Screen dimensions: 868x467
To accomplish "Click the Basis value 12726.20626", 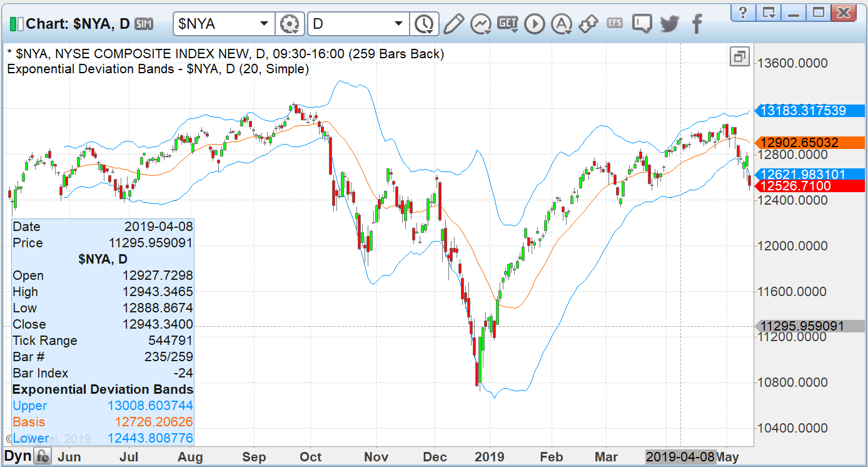I will coord(154,422).
